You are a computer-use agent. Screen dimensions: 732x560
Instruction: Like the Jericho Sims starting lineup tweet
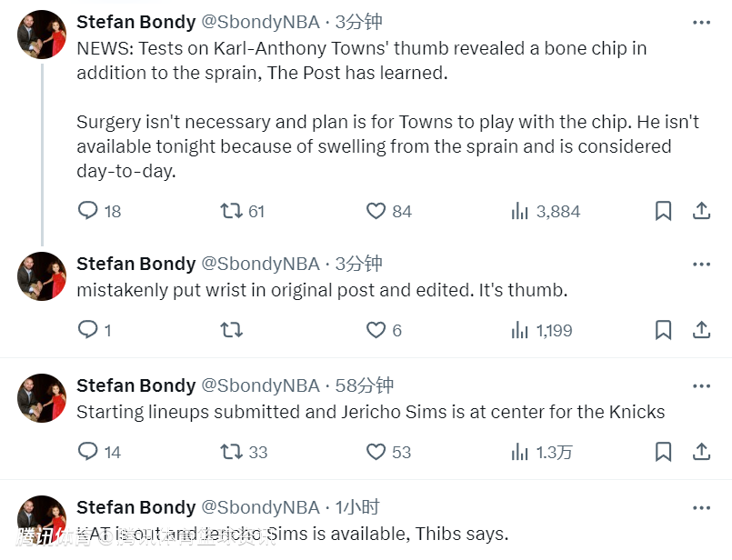pyautogui.click(x=376, y=452)
